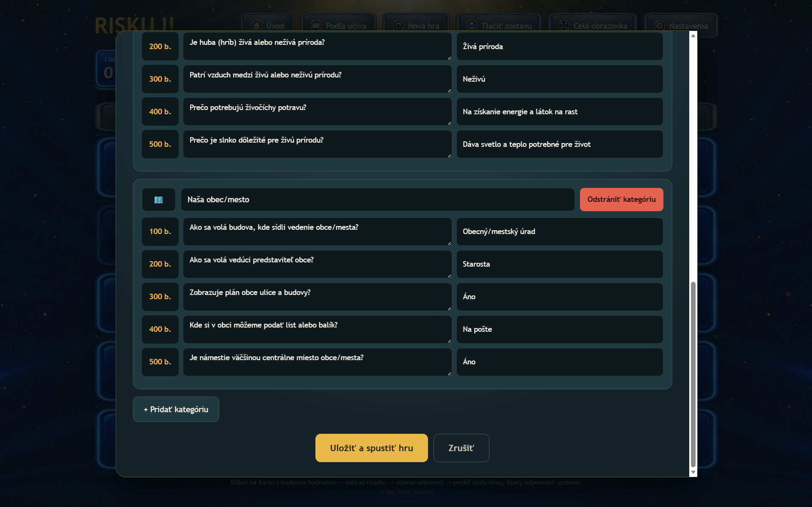The image size is (812, 507).
Task: Click the answer field reading Na pošte
Action: click(x=560, y=329)
